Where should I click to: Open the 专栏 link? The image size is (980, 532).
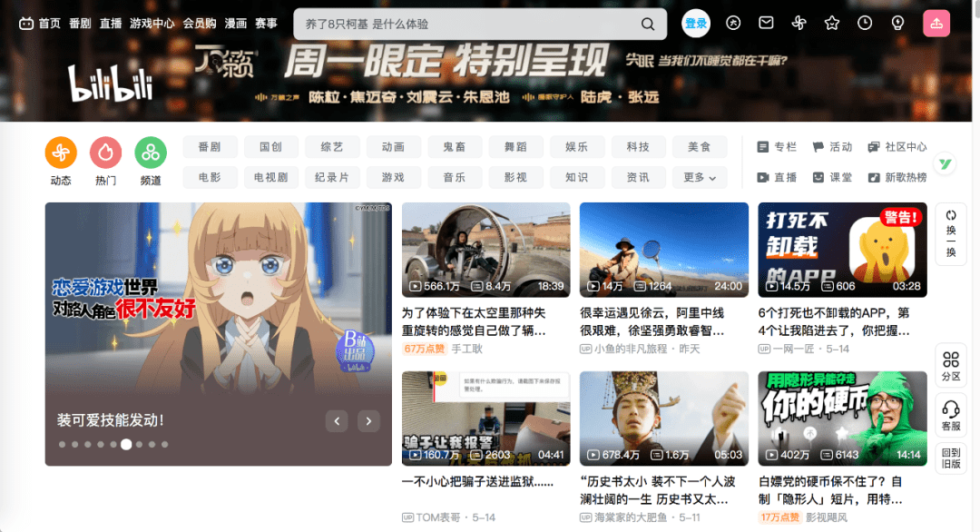(x=777, y=147)
